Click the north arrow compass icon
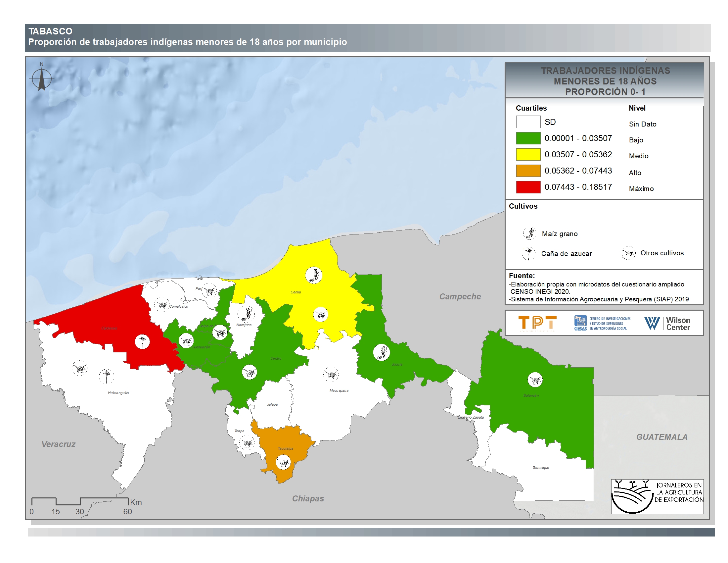Viewport: 728px width, 563px height. click(42, 79)
